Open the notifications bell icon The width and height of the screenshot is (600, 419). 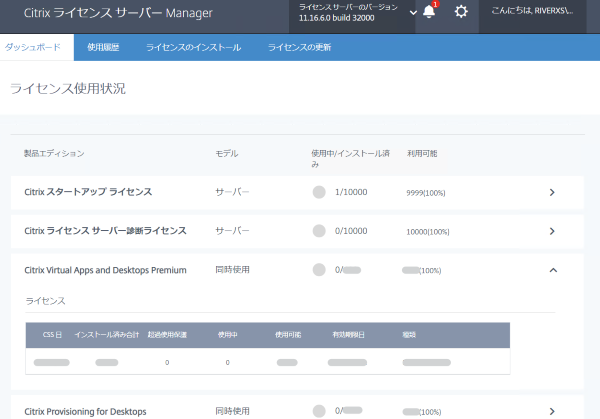pos(429,11)
